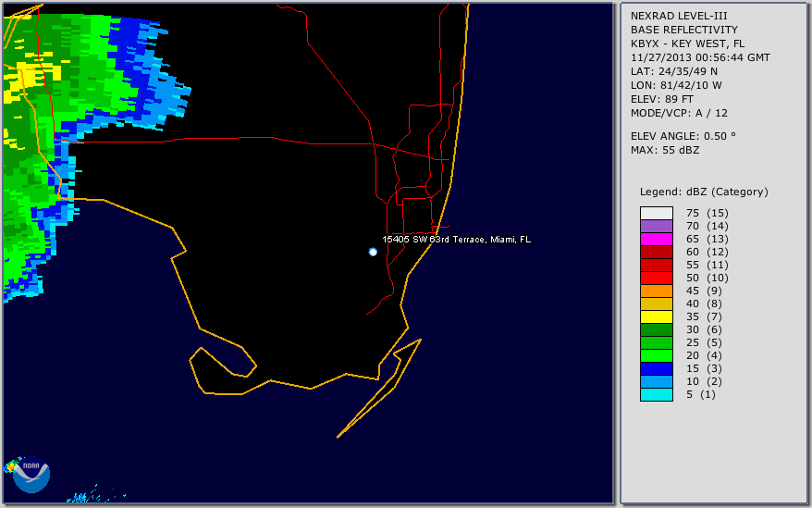812x508 pixels.
Task: Click the 55 (11) legend label
Action: 707,265
